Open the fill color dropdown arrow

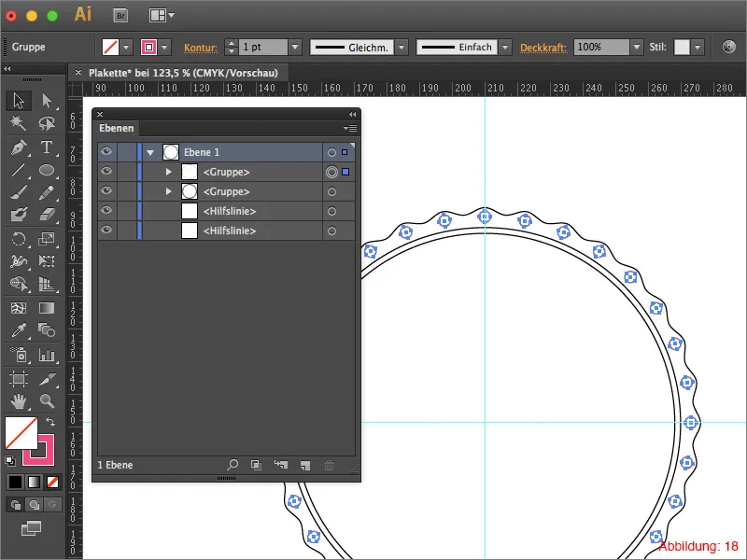click(126, 48)
